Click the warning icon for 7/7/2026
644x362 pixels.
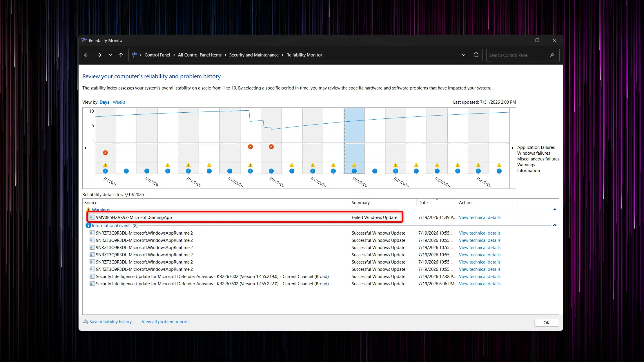[105, 165]
